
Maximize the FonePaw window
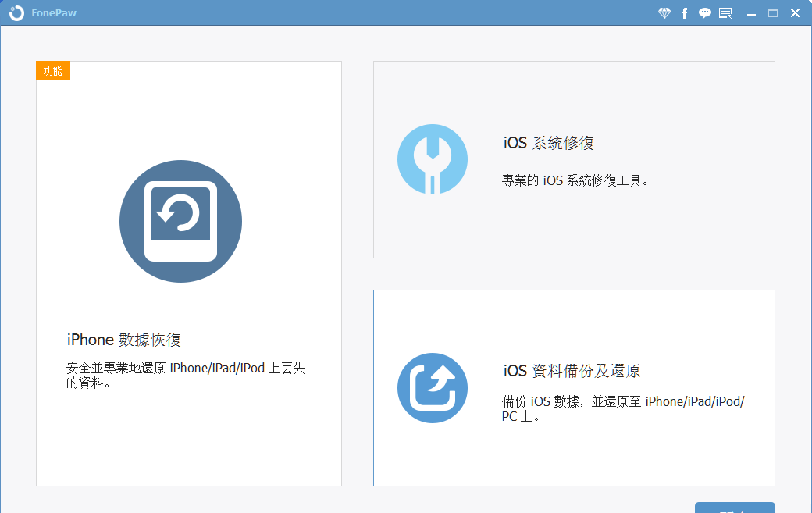coord(773,13)
